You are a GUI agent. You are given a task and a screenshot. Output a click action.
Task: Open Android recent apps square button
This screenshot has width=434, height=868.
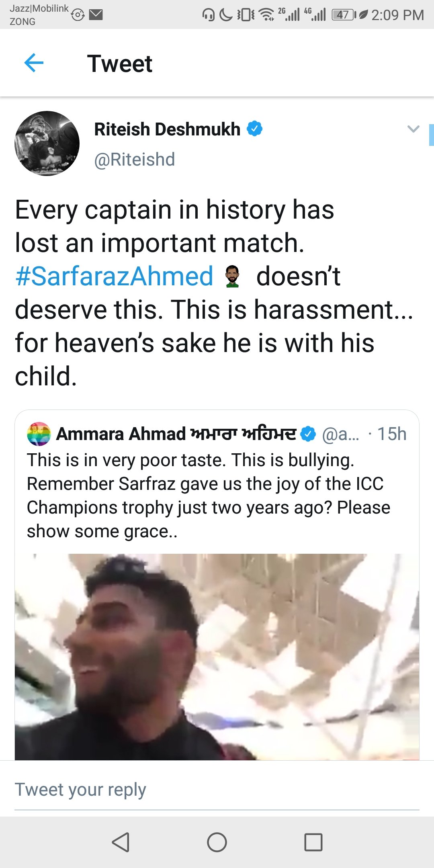click(x=313, y=842)
